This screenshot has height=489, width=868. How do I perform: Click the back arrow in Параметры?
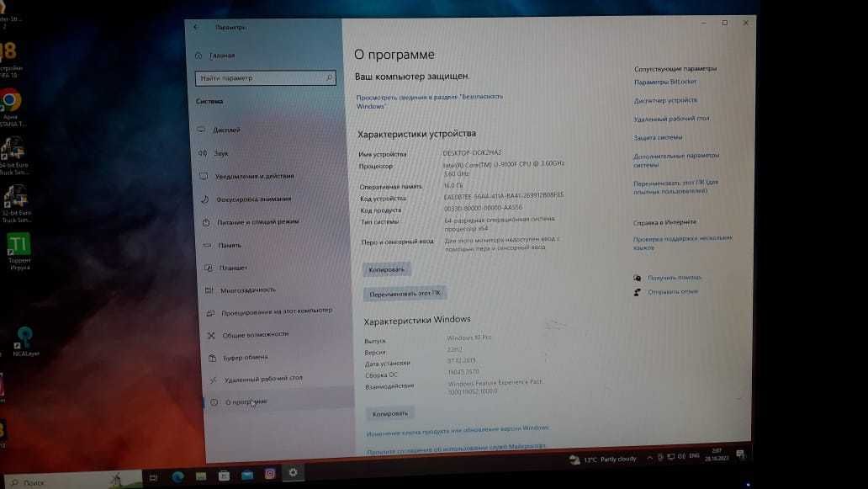196,27
